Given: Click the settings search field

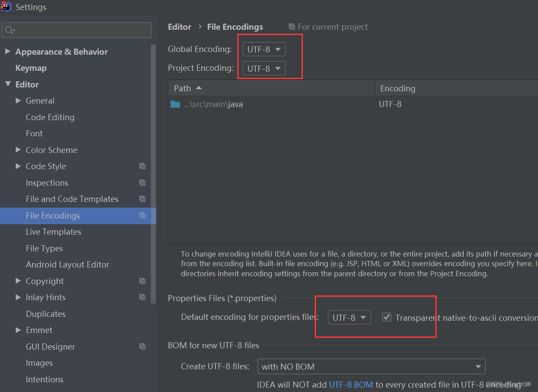Looking at the screenshot, I should 77,30.
